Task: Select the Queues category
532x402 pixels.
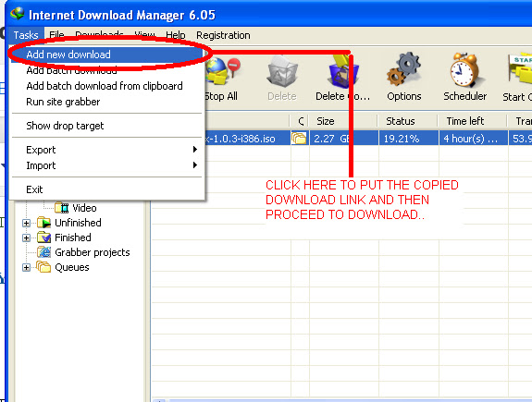Action: coord(72,267)
